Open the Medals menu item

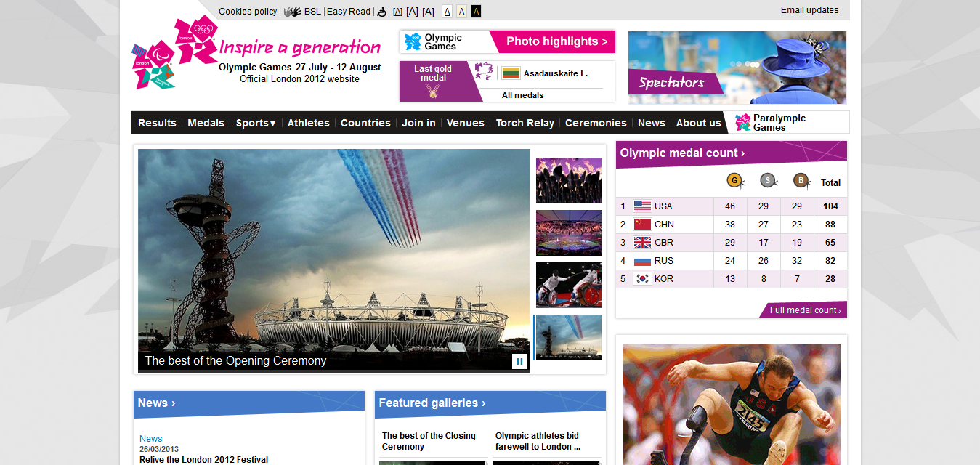tap(206, 123)
